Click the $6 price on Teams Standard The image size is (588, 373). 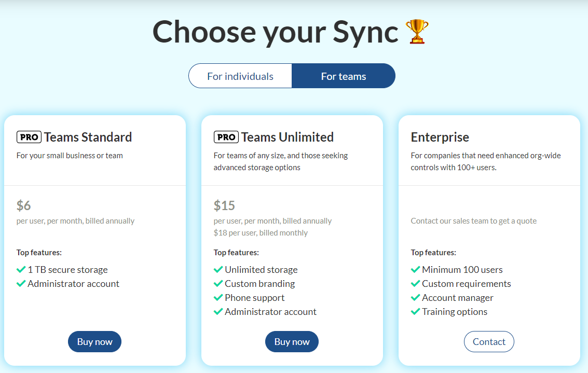24,205
